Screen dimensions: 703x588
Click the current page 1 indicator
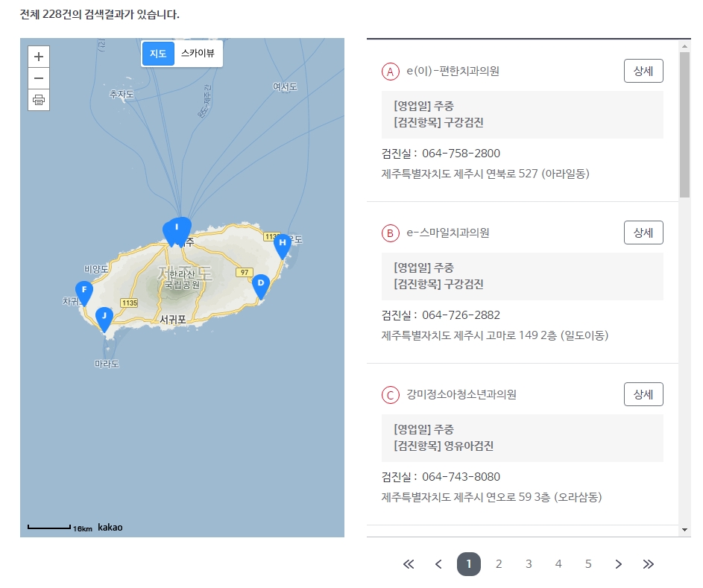click(469, 564)
